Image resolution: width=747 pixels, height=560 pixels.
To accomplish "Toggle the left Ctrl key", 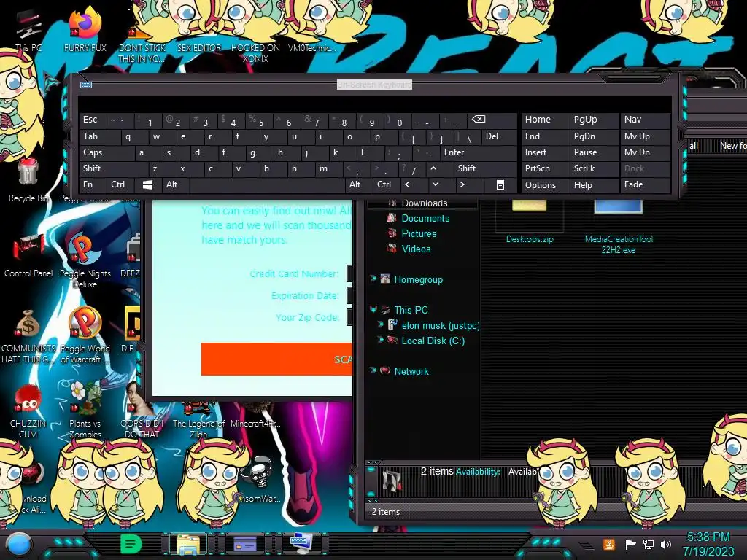I will click(x=120, y=184).
